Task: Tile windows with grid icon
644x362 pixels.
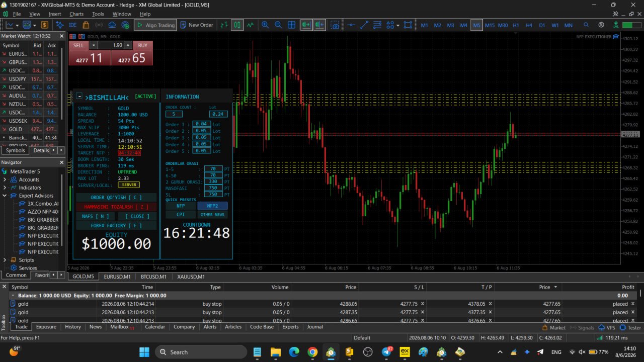Action: click(x=291, y=25)
